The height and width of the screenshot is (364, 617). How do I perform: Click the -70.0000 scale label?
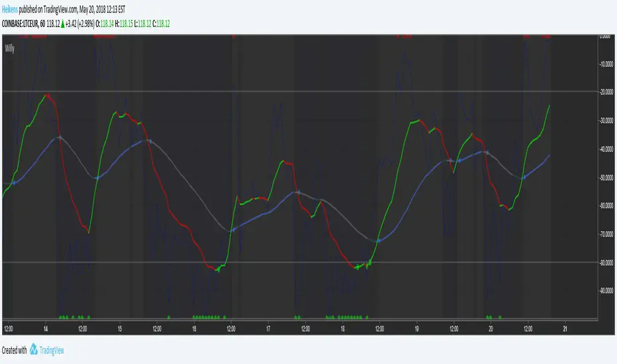pyautogui.click(x=606, y=234)
